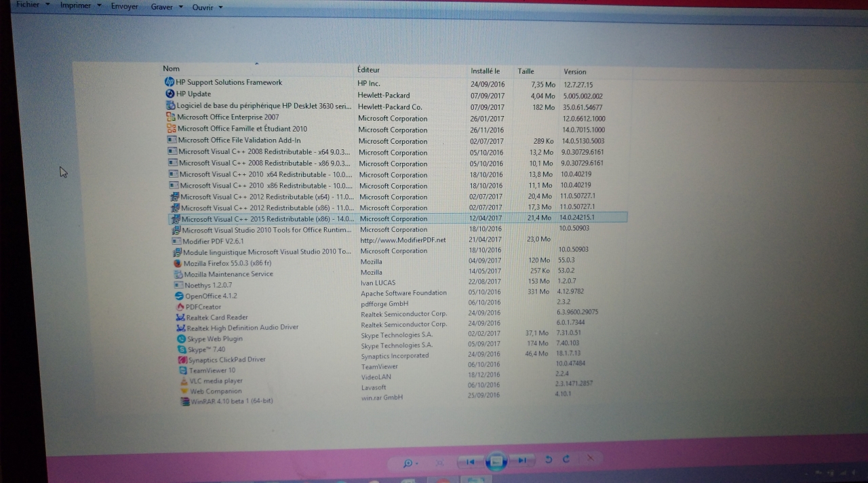Click the Installé le column header

[485, 71]
